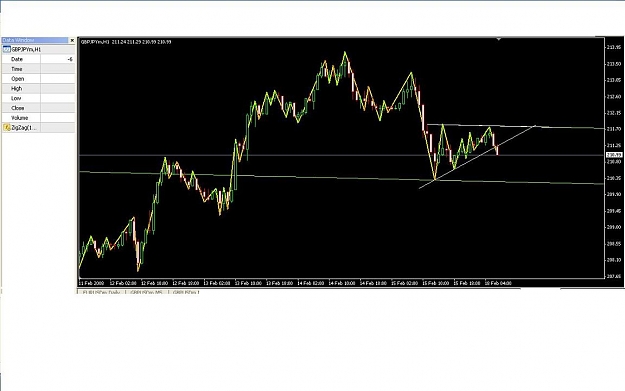Click the 211.70 price scale label

tap(614, 129)
